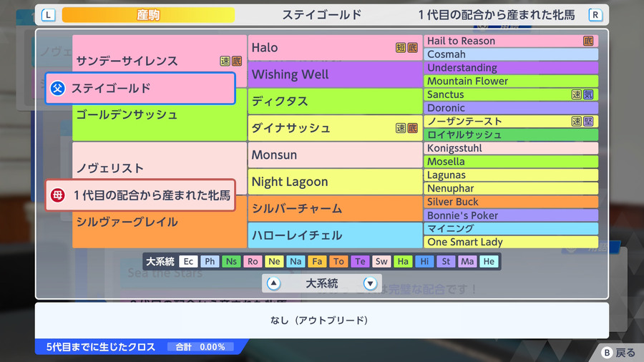Click the Ha lineage swatch
The width and height of the screenshot is (644, 362).
point(403,261)
